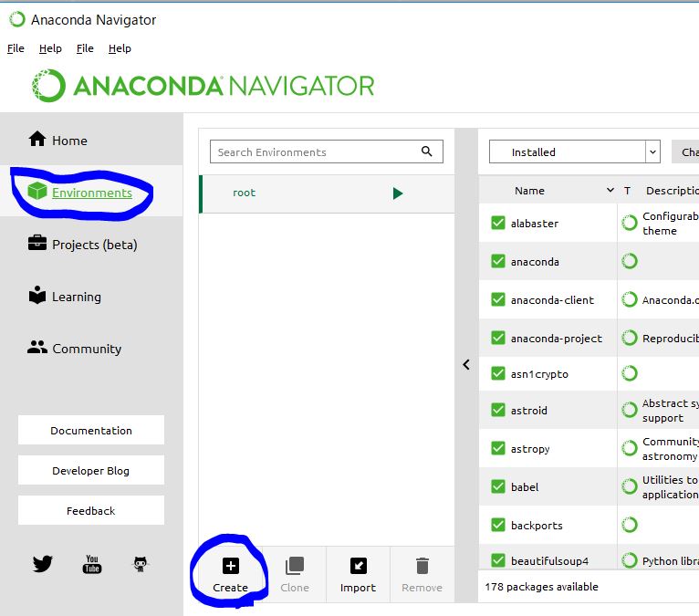699x616 pixels.
Task: Open the Home section
Action: [x=91, y=141]
